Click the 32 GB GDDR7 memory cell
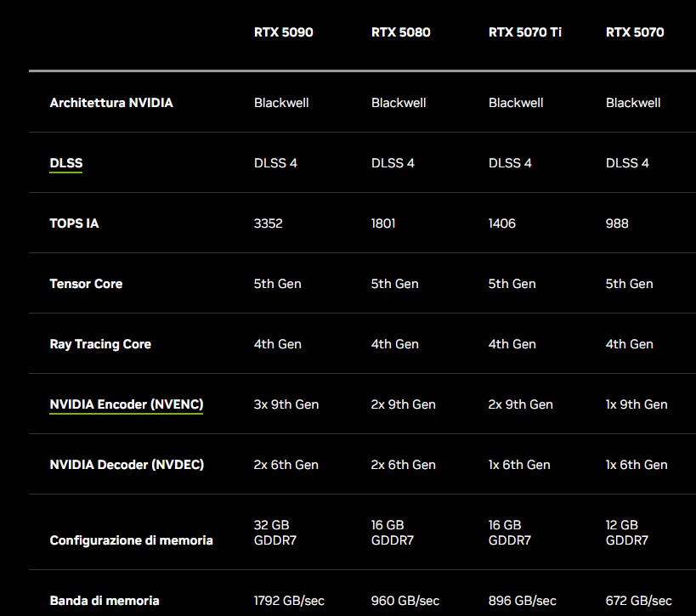 [275, 533]
